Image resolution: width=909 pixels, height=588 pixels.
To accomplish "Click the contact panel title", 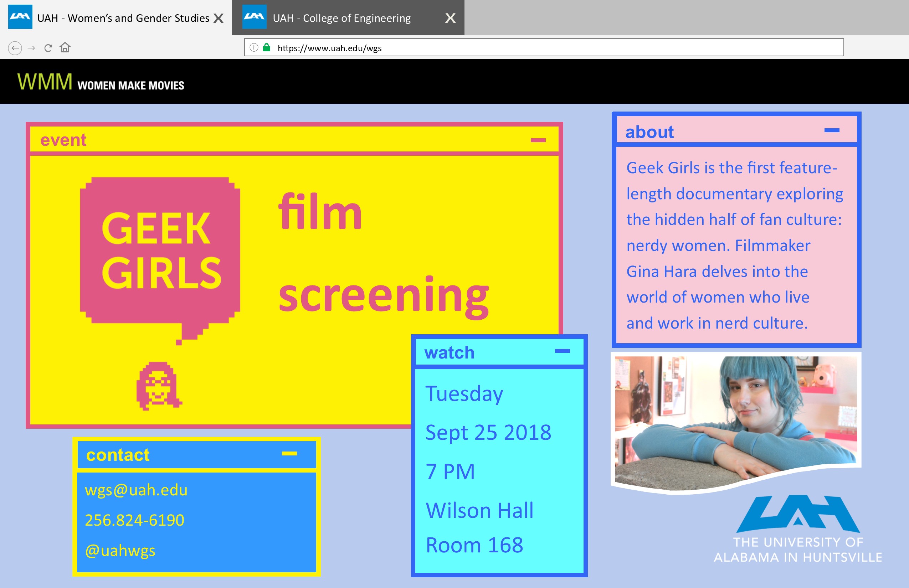I will click(118, 455).
